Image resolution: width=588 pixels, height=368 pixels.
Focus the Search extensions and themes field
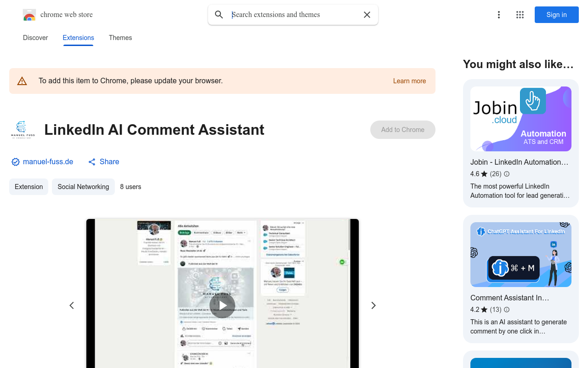click(x=293, y=15)
